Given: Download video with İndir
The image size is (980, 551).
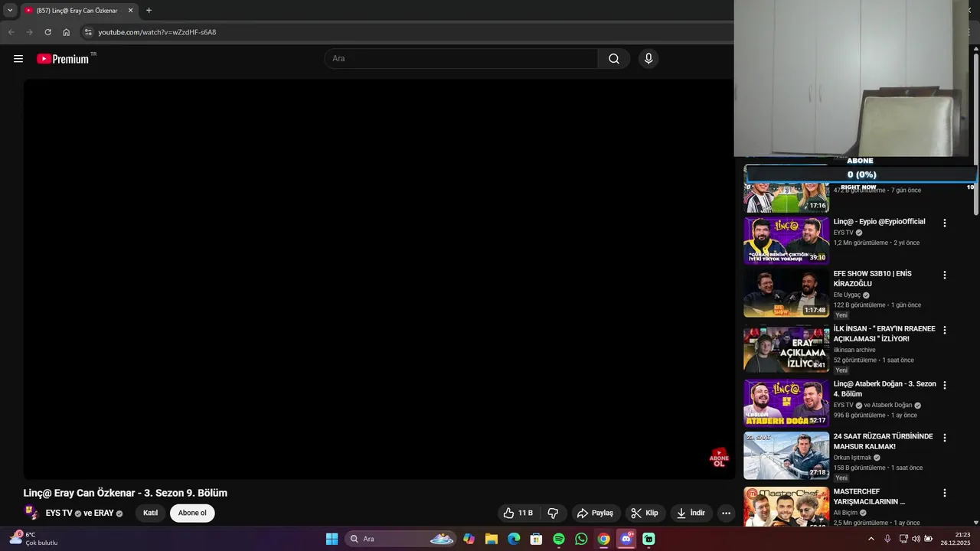Looking at the screenshot, I should [x=691, y=513].
